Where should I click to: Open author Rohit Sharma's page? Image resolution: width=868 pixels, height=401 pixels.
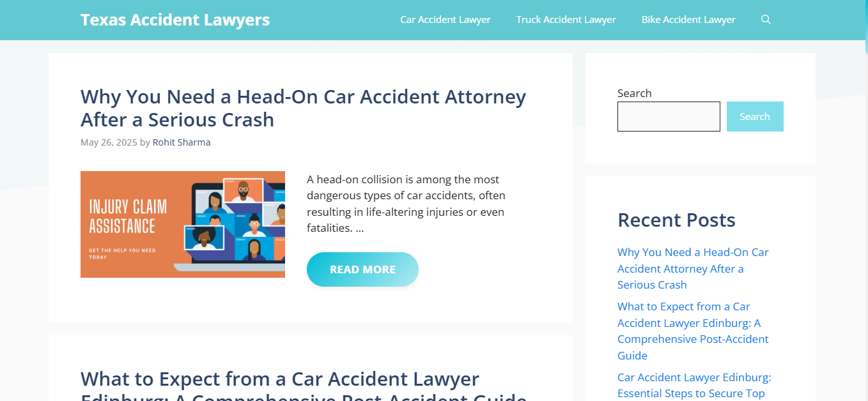(x=182, y=142)
